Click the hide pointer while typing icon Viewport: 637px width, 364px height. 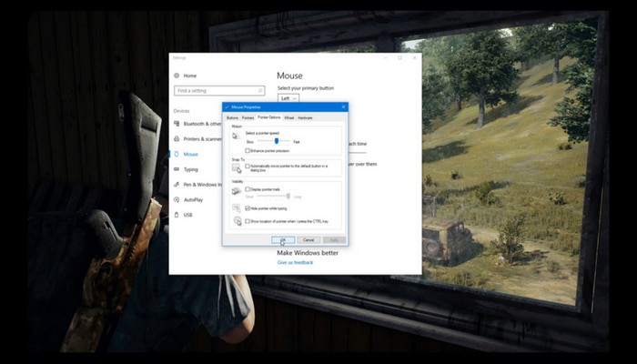pos(237,208)
